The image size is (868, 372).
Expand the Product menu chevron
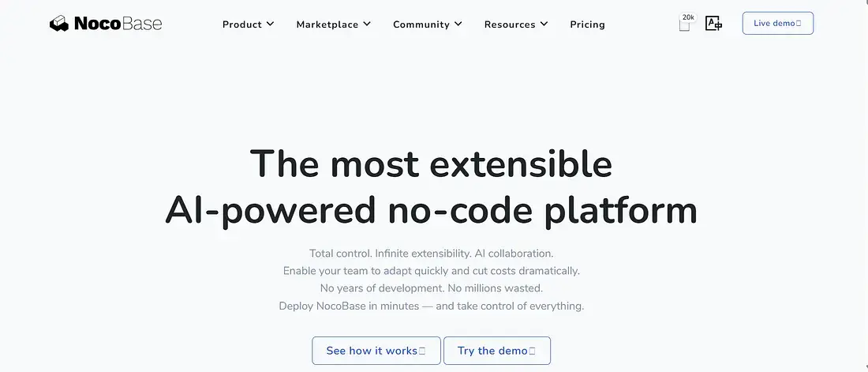[x=270, y=24]
